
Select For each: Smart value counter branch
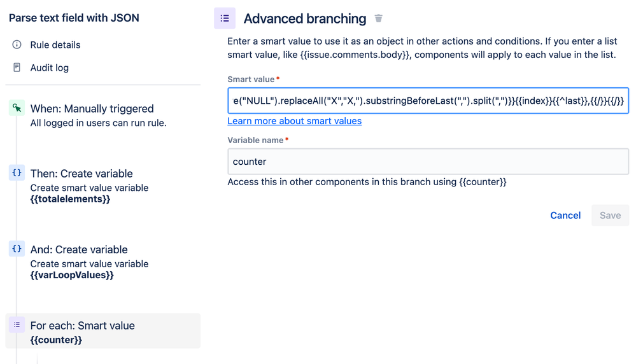(83, 326)
